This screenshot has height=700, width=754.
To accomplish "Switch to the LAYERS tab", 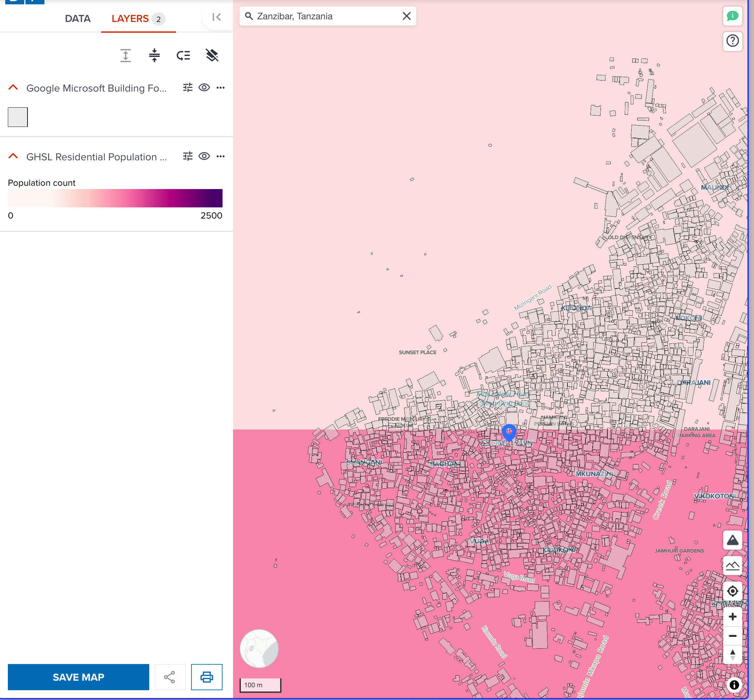I will coord(130,18).
